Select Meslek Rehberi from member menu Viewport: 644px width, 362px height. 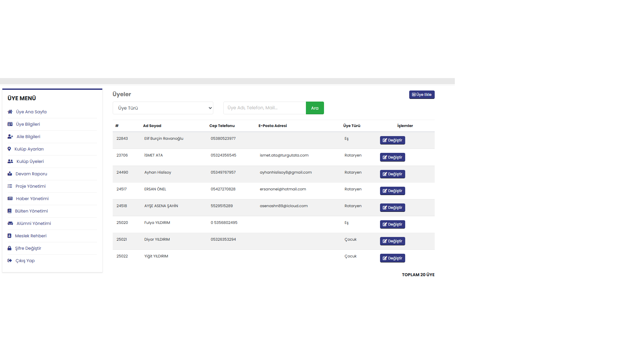coord(31,236)
